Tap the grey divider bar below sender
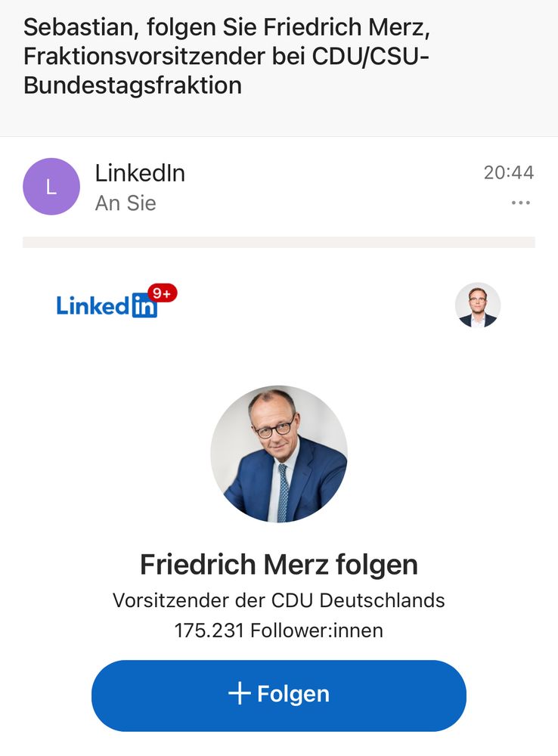 [279, 243]
